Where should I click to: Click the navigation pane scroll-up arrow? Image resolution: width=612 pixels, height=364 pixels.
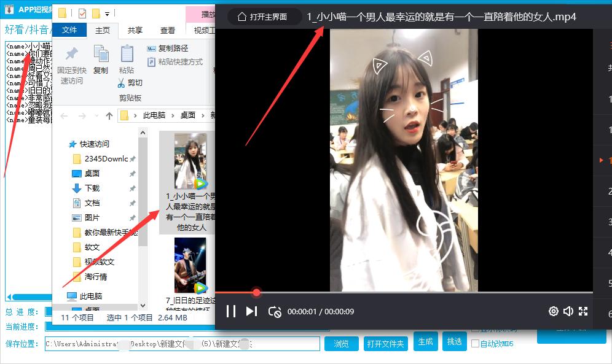(143, 133)
